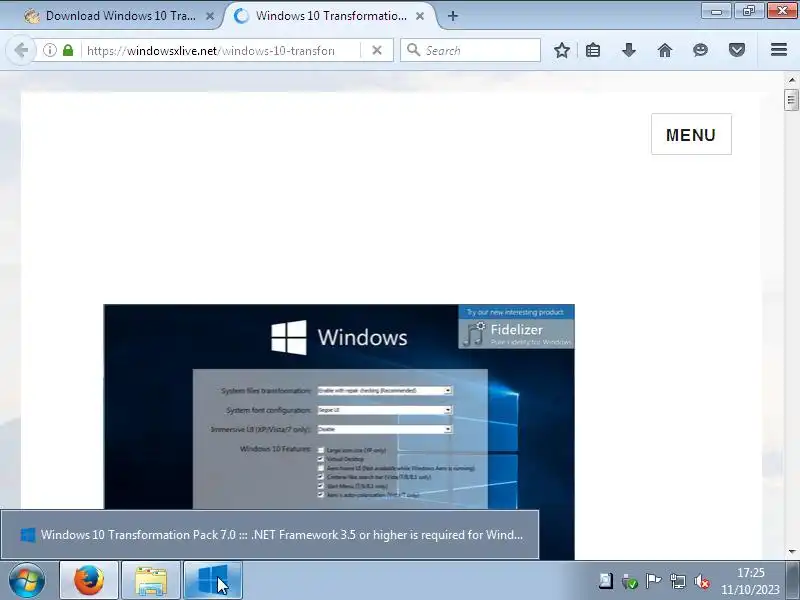The width and height of the screenshot is (800, 600).
Task: Open the network tray icon
Action: tap(678, 581)
